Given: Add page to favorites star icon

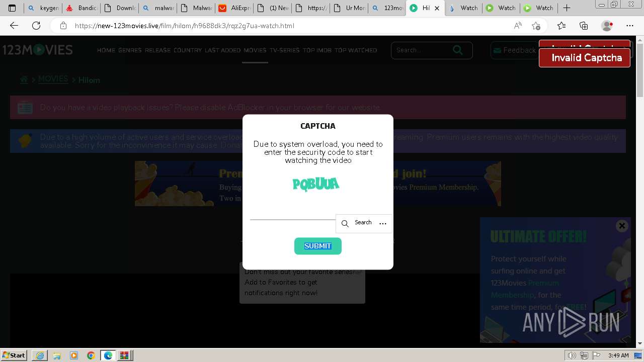Looking at the screenshot, I should coord(536,26).
